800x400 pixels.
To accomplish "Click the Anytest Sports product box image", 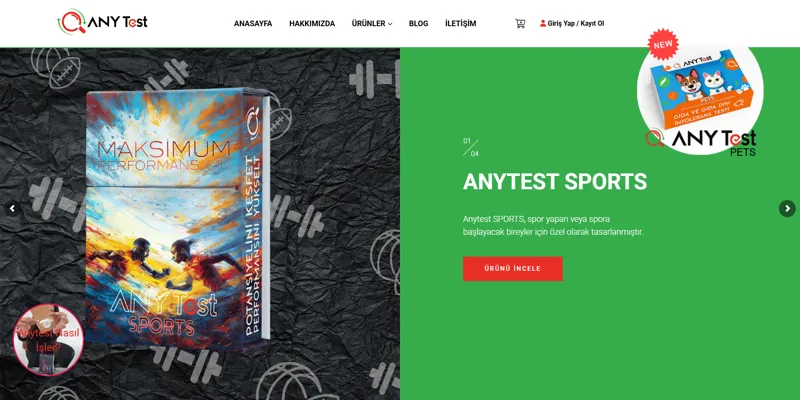I will pyautogui.click(x=178, y=219).
